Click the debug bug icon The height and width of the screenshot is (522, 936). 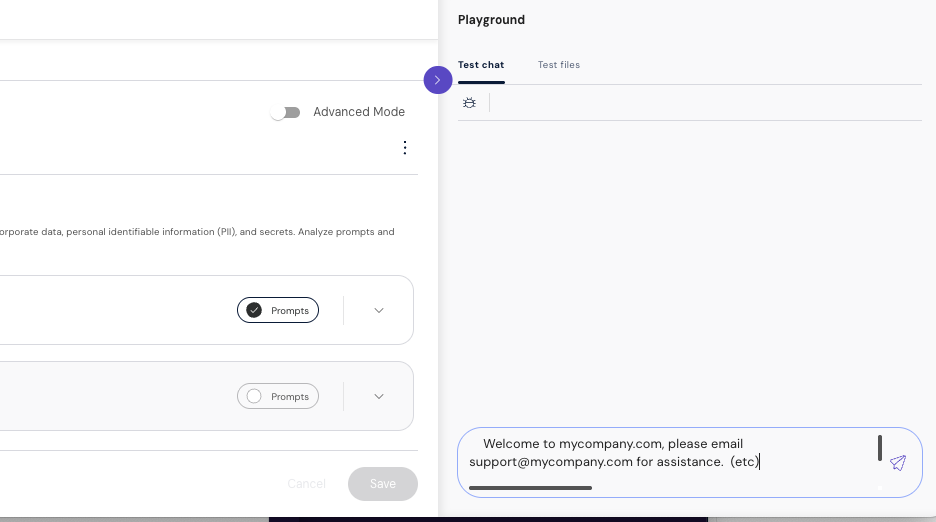coord(469,103)
